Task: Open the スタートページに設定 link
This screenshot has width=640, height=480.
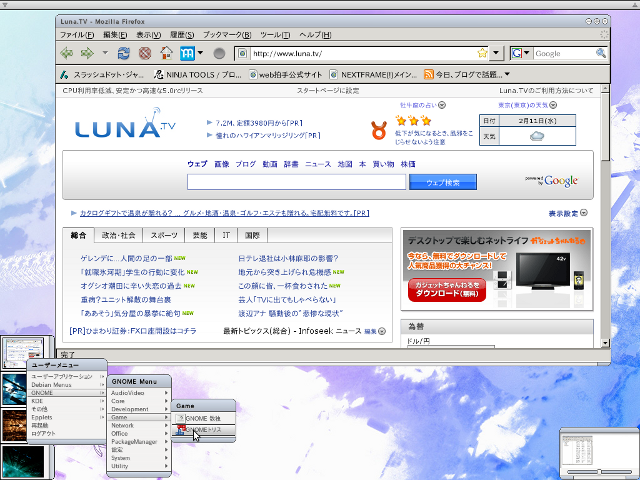Action: click(x=328, y=91)
